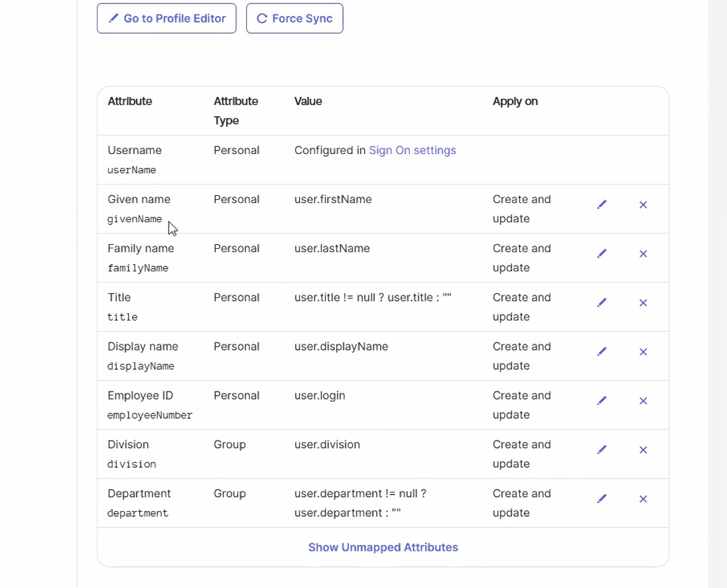
Task: Select the Value column header
Action: click(x=308, y=101)
